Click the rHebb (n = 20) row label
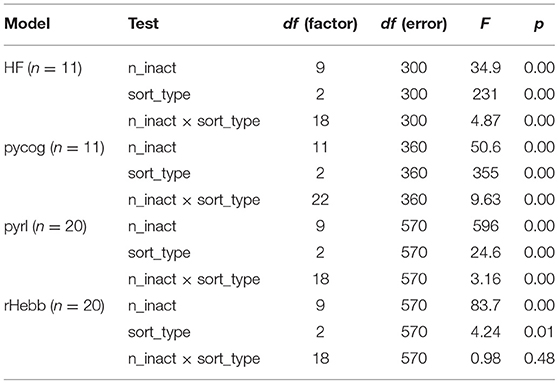558x383 pixels. pos(54,306)
